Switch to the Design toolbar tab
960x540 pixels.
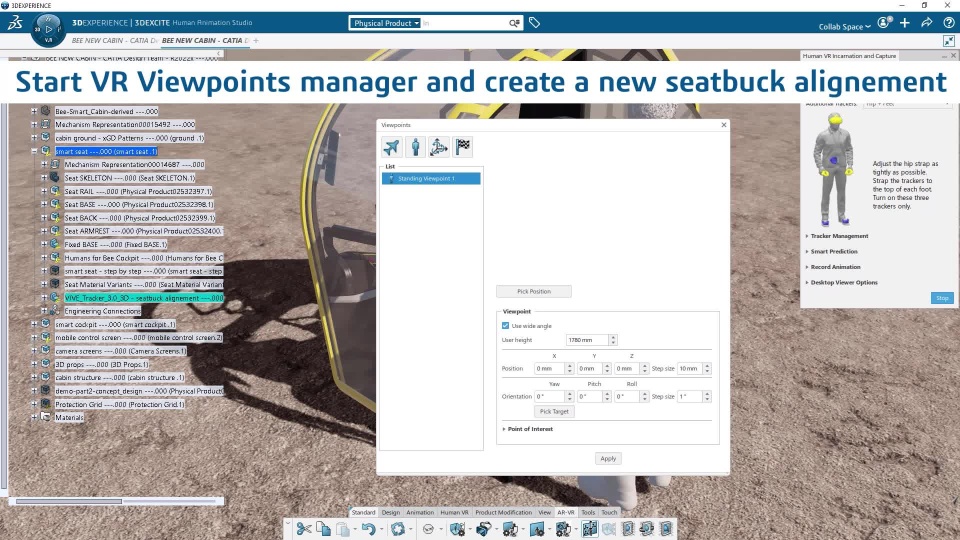(x=391, y=512)
